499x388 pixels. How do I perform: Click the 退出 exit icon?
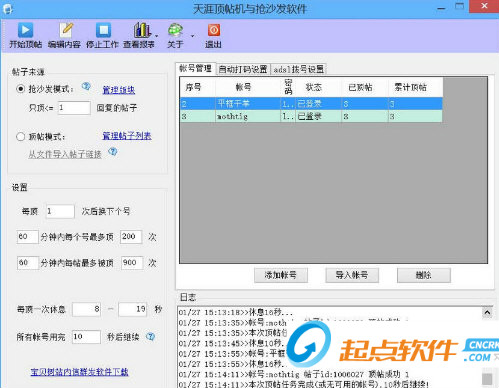tap(214, 30)
